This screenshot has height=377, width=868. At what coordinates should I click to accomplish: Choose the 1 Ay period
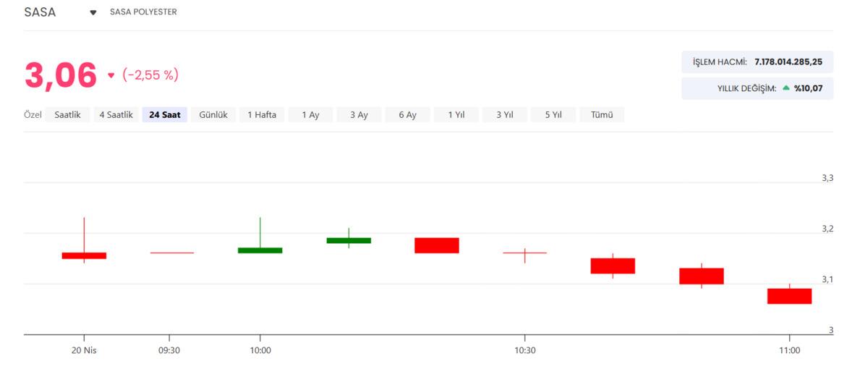310,114
